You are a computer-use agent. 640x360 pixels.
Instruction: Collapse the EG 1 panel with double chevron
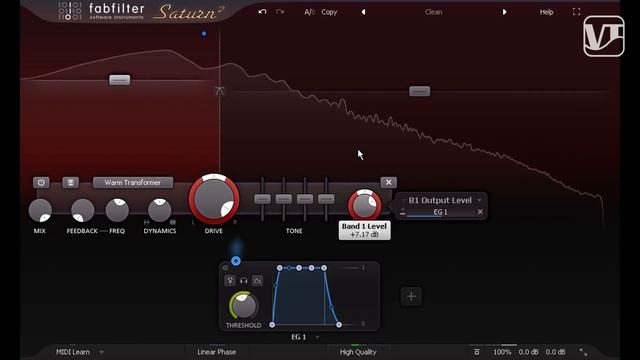pyautogui.click(x=225, y=268)
